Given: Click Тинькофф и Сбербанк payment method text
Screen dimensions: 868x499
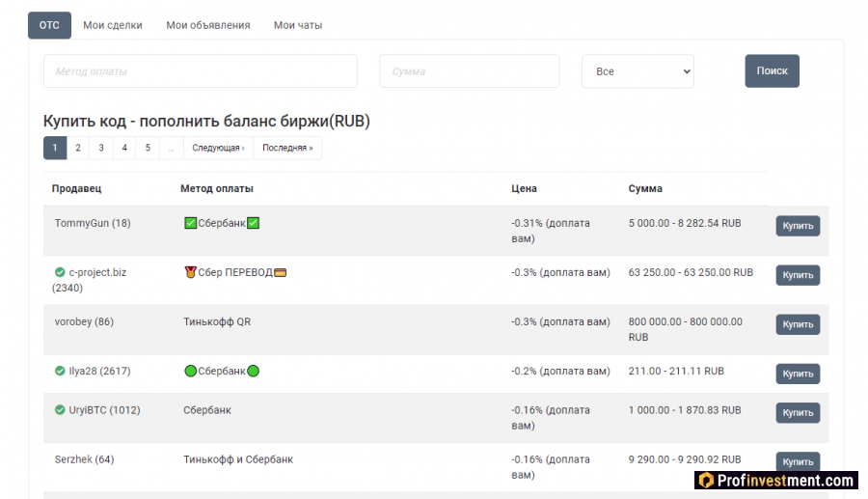Looking at the screenshot, I should 238,459.
